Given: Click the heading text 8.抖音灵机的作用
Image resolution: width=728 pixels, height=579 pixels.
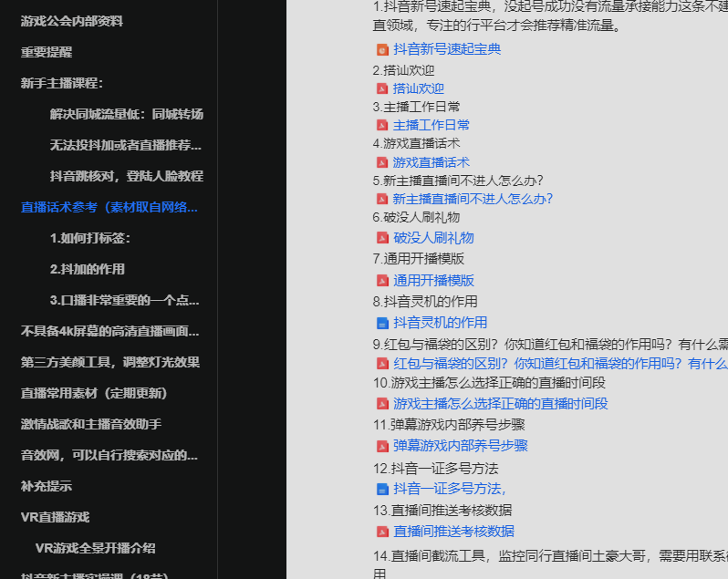Looking at the screenshot, I should pyautogui.click(x=425, y=302).
